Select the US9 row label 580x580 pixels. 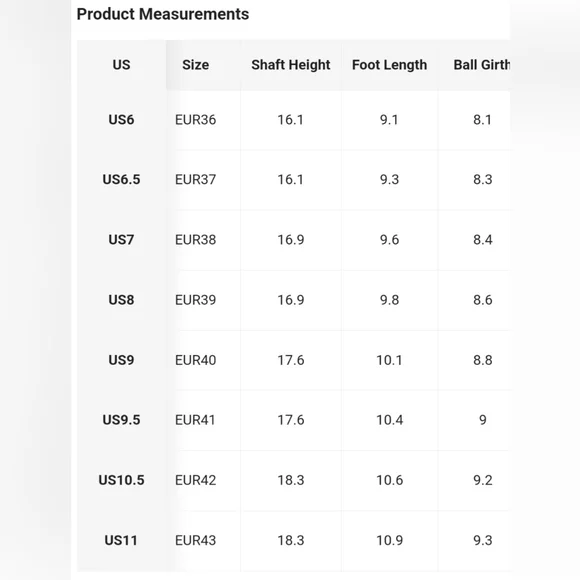click(x=121, y=360)
